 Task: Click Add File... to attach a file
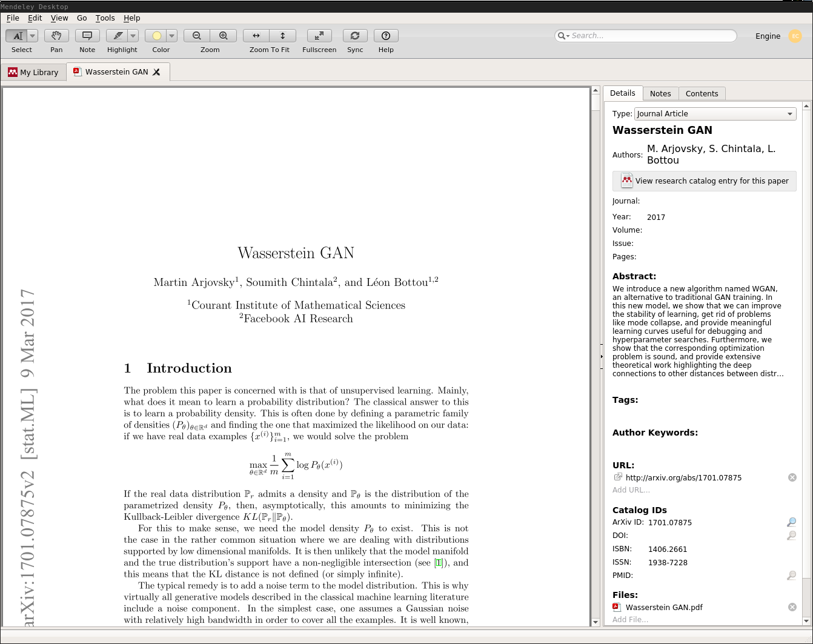point(630,620)
